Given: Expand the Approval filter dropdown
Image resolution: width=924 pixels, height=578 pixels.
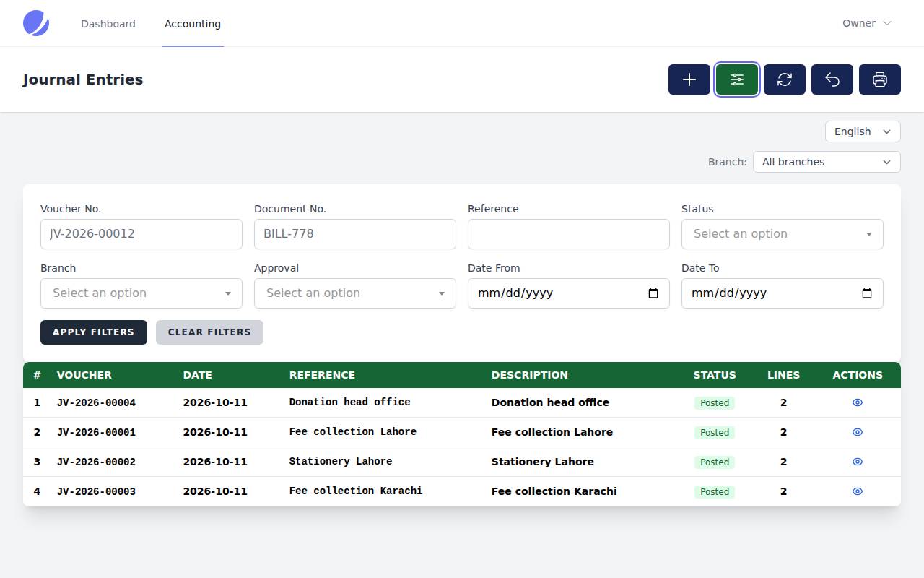Looking at the screenshot, I should [355, 293].
